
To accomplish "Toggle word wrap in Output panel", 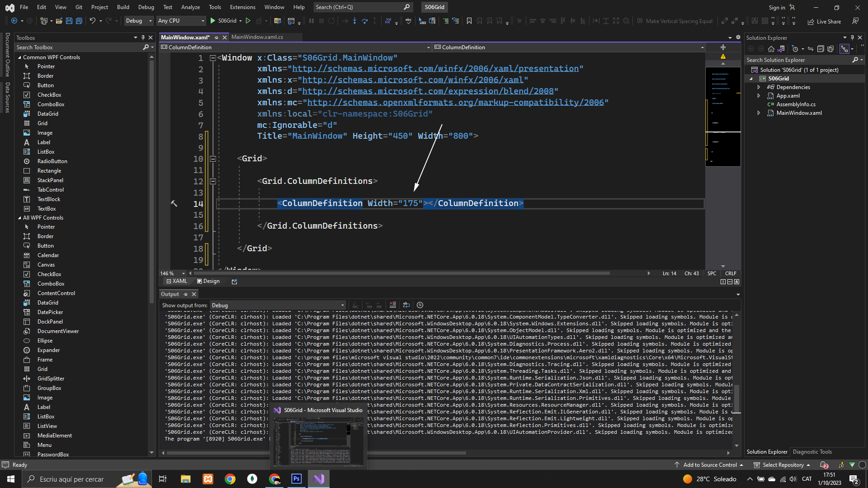I will tap(406, 305).
